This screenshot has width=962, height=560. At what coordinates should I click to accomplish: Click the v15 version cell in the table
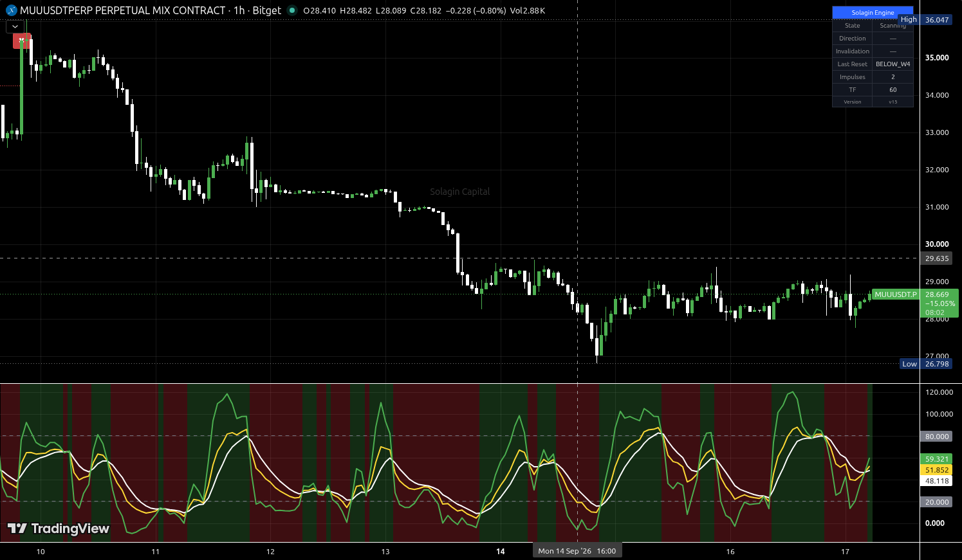pyautogui.click(x=893, y=102)
